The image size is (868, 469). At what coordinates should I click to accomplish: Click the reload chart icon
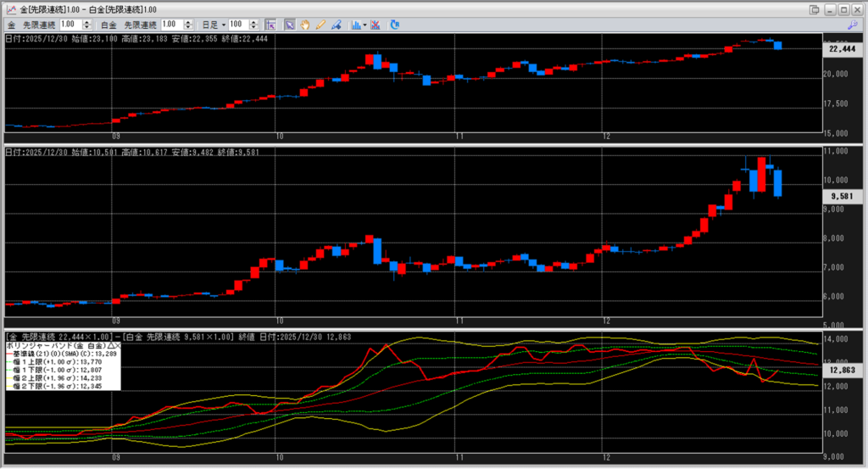392,25
